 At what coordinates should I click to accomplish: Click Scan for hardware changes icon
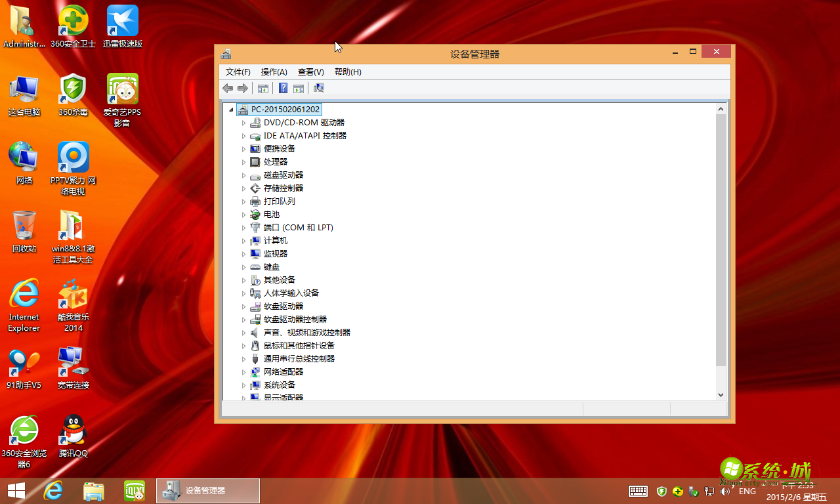(x=319, y=87)
